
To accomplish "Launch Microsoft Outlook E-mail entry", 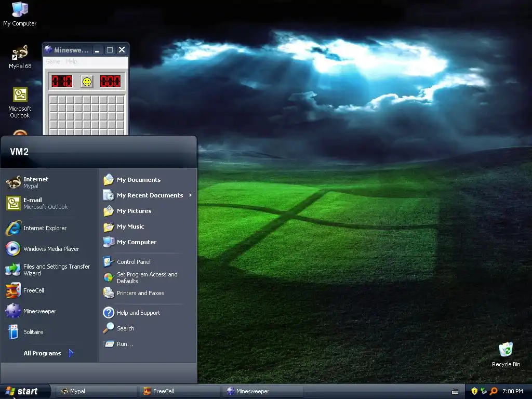I will pos(49,203).
